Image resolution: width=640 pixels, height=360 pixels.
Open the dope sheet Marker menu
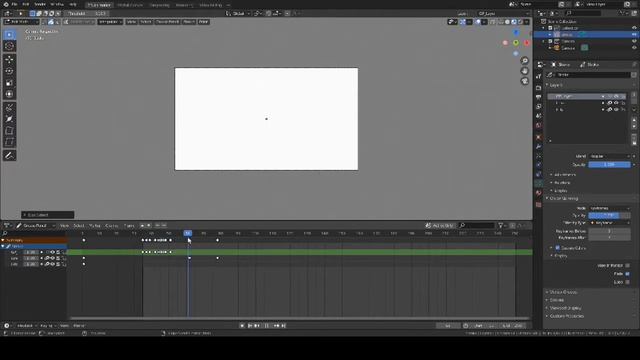tap(95, 225)
